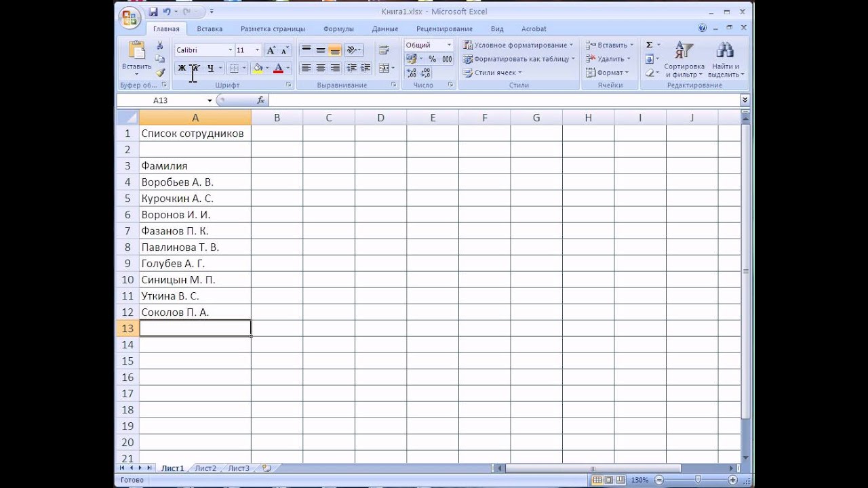Click the decrease decimal places icon

[x=425, y=73]
